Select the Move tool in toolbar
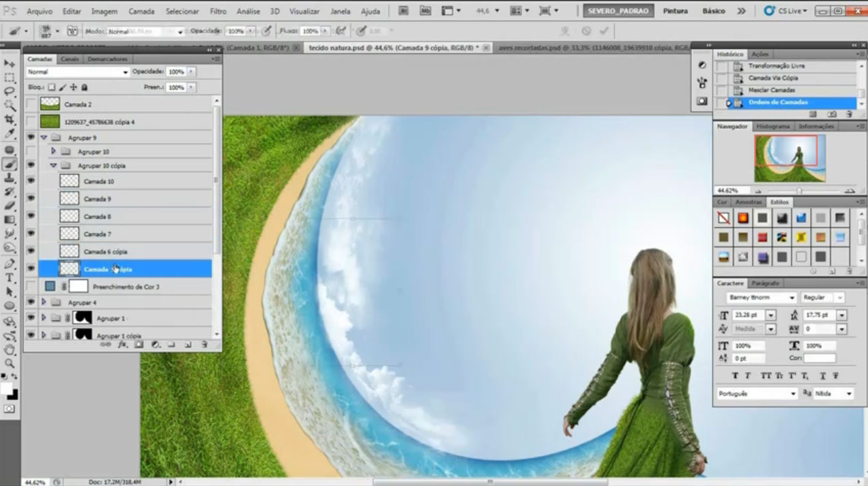868x486 pixels. coord(10,63)
